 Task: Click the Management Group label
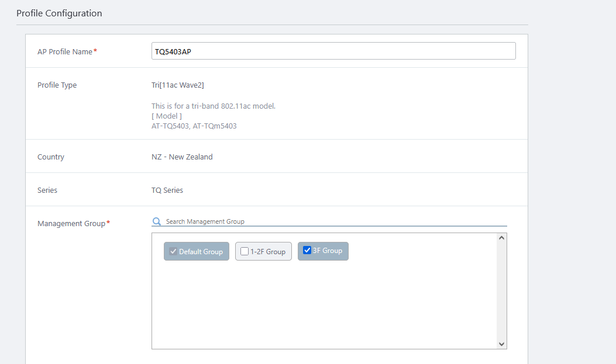pos(71,223)
